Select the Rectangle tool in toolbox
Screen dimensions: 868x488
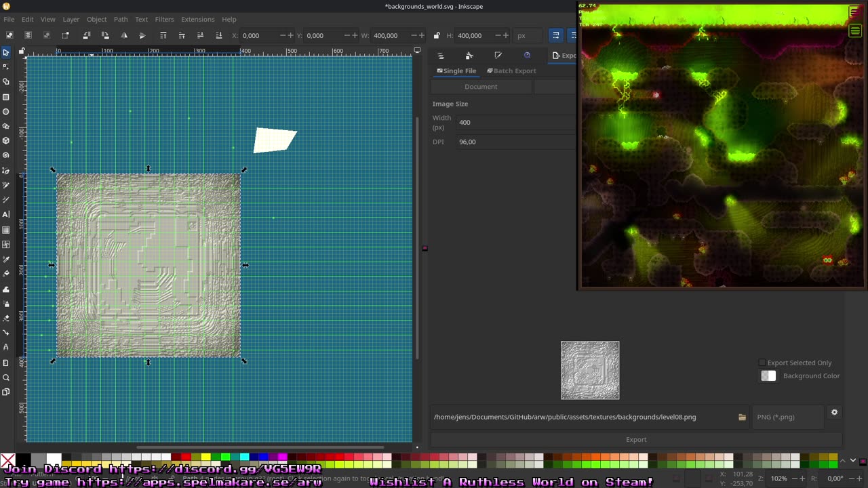point(6,97)
